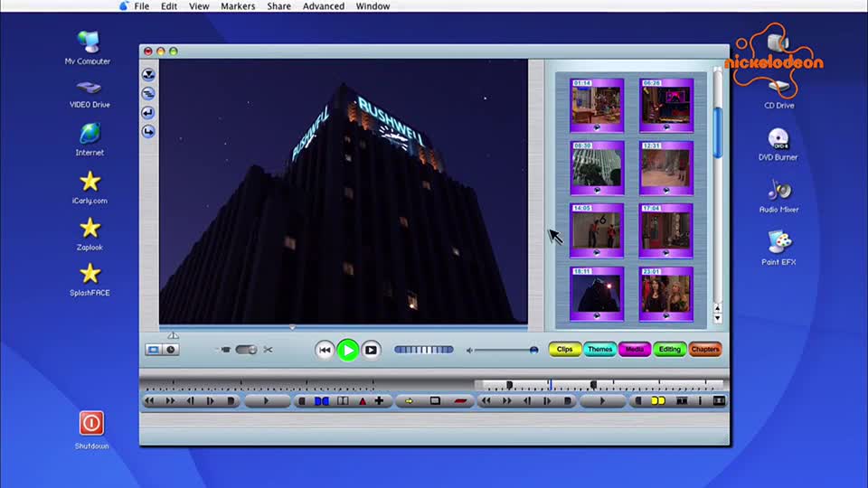The width and height of the screenshot is (868, 488).
Task: Select the clip thumbnail labeled 12:31
Action: [x=666, y=168]
